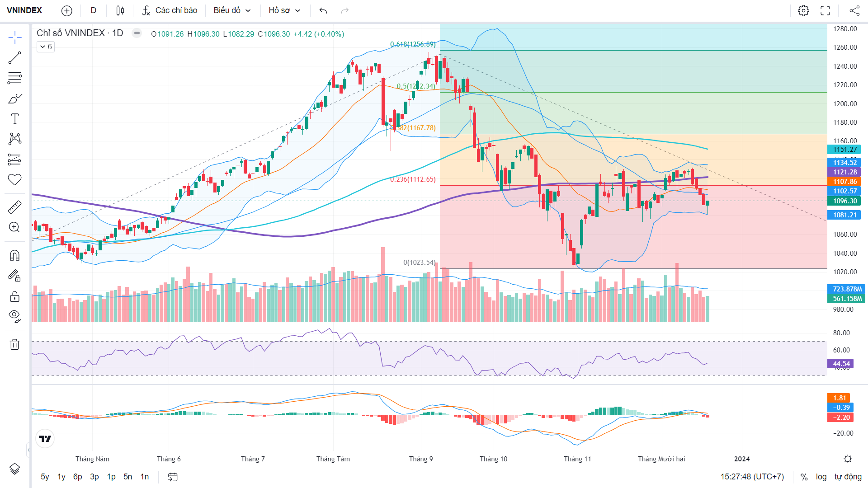This screenshot has height=488, width=868.
Task: Open the 'Biểu đồ' dropdown
Action: click(232, 10)
